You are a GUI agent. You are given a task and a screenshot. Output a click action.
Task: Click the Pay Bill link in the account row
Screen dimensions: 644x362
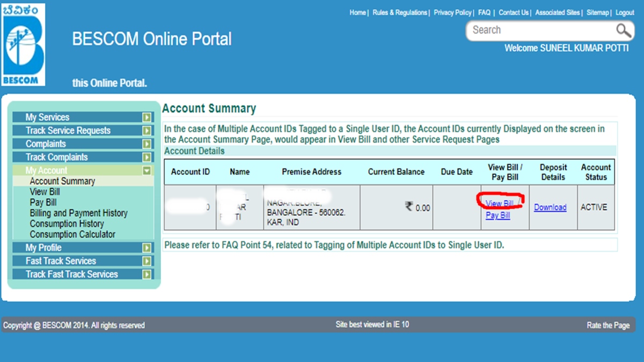pos(498,216)
